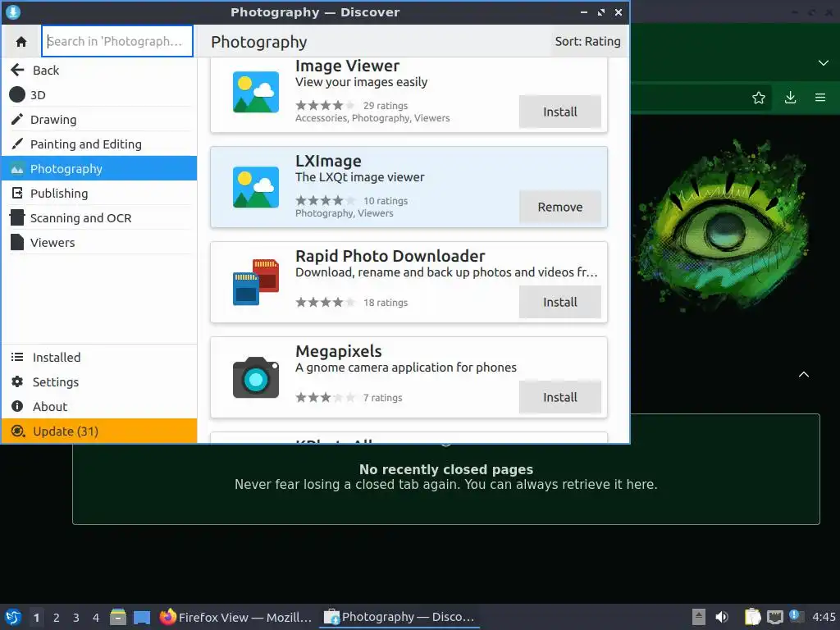Select the Drawing pencil icon
Viewport: 840px width, 630px height.
tap(17, 119)
